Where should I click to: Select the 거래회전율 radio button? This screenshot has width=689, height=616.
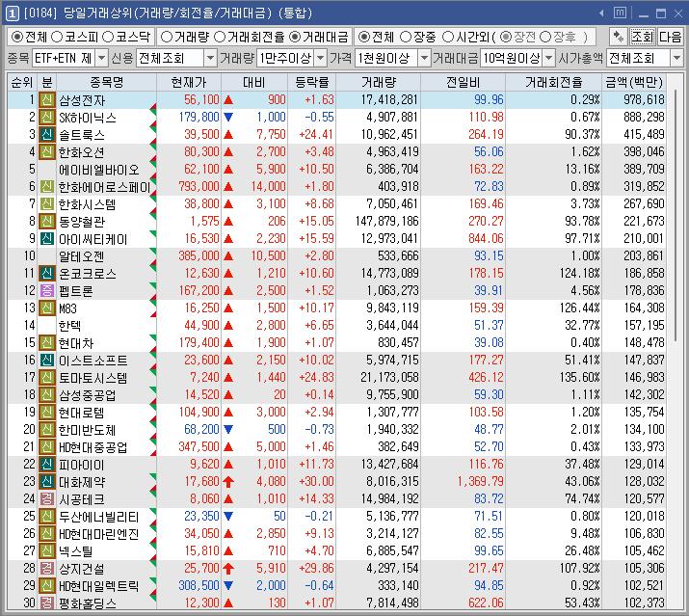point(220,37)
